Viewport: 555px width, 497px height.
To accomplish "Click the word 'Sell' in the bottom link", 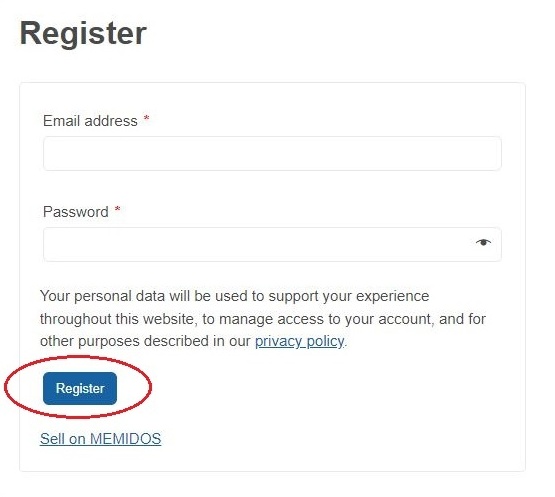I will [x=52, y=439].
